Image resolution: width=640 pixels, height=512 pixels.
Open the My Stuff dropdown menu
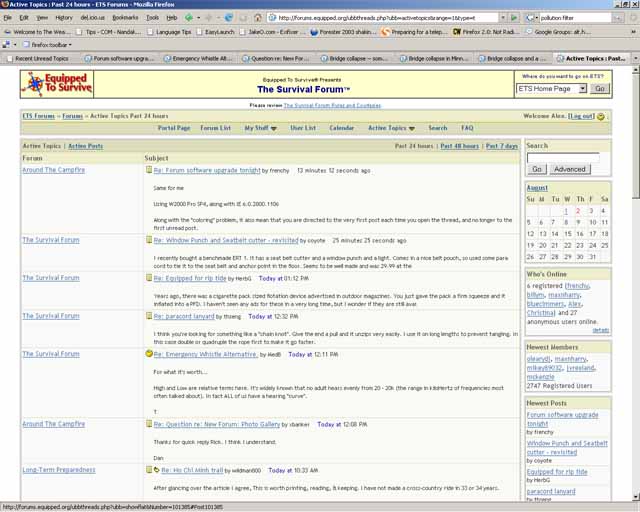(260, 128)
